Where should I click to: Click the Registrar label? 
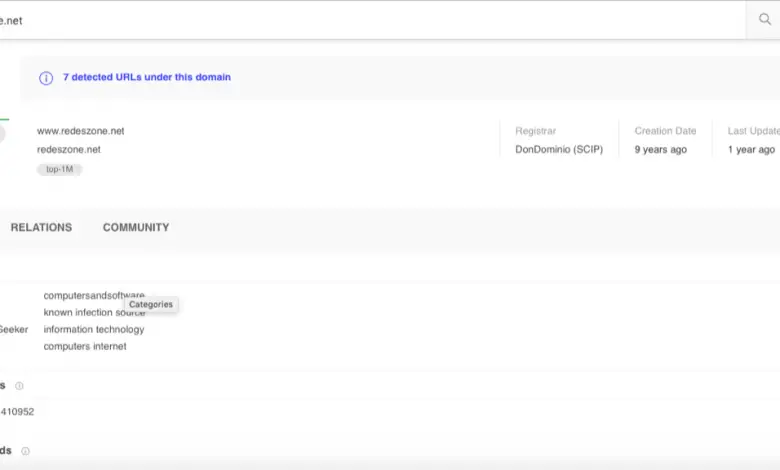535,131
